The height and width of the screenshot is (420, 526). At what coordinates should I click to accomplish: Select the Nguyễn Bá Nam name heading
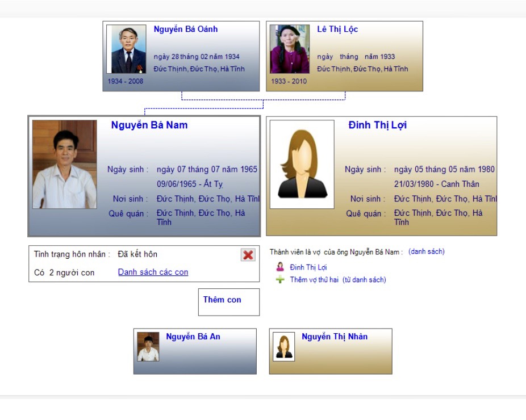(x=149, y=125)
